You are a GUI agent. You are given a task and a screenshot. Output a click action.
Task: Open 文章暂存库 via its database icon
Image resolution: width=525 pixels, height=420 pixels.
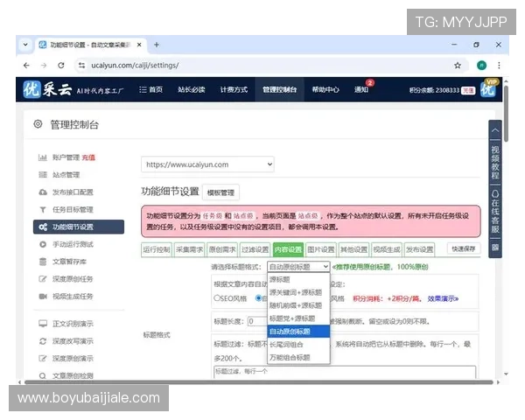tap(43, 262)
